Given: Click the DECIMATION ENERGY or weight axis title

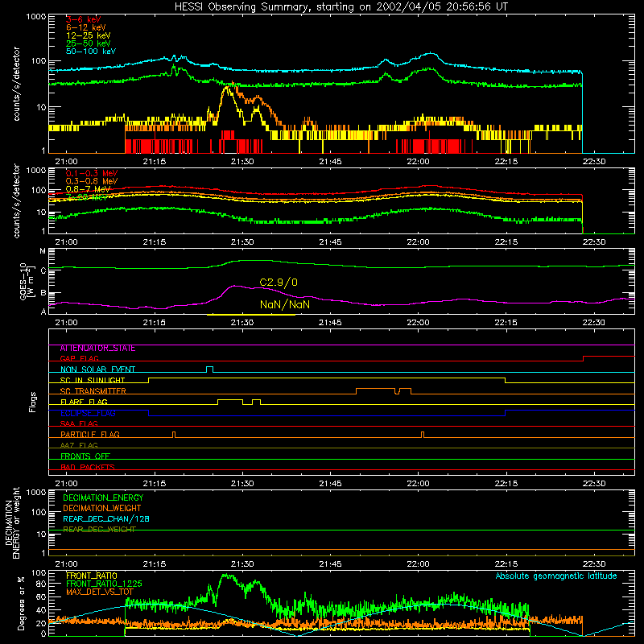Looking at the screenshot, I should pyautogui.click(x=13, y=522).
